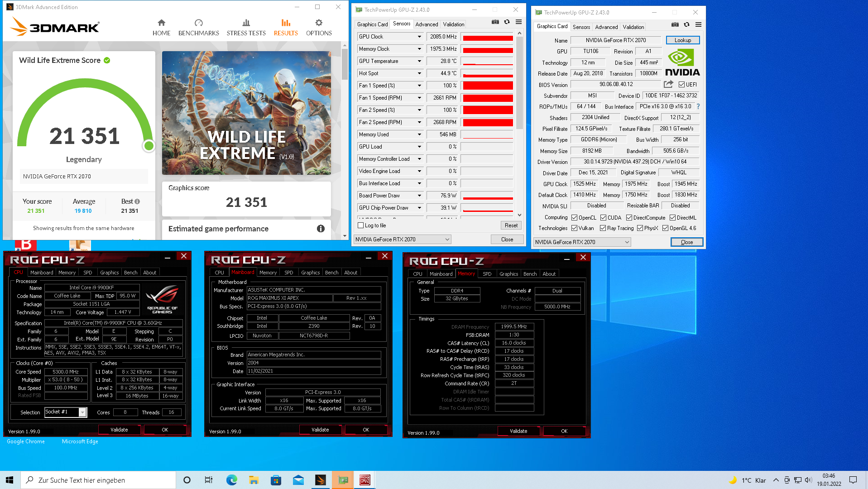Expand the Hot Spot sensor dropdown
This screenshot has width=868, height=489.
(419, 73)
